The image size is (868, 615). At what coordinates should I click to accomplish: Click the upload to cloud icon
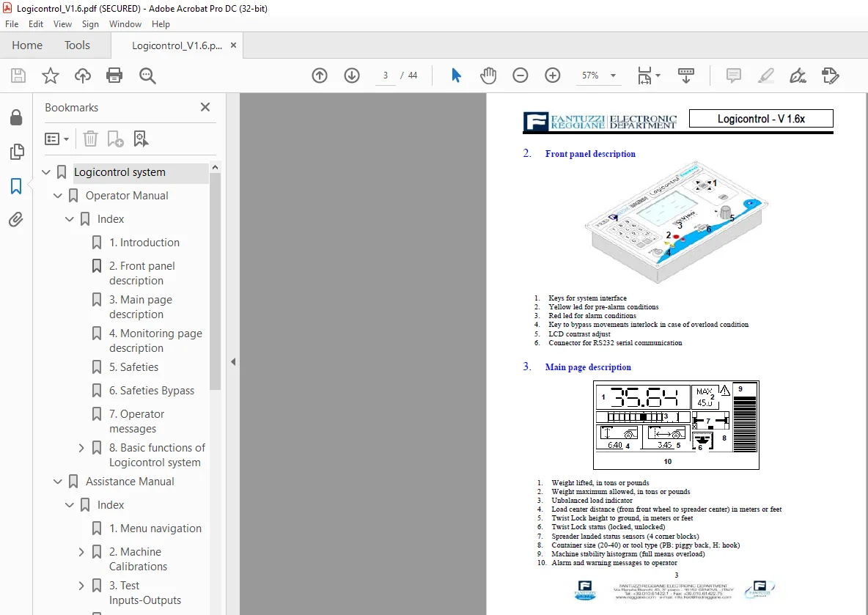[x=83, y=76]
